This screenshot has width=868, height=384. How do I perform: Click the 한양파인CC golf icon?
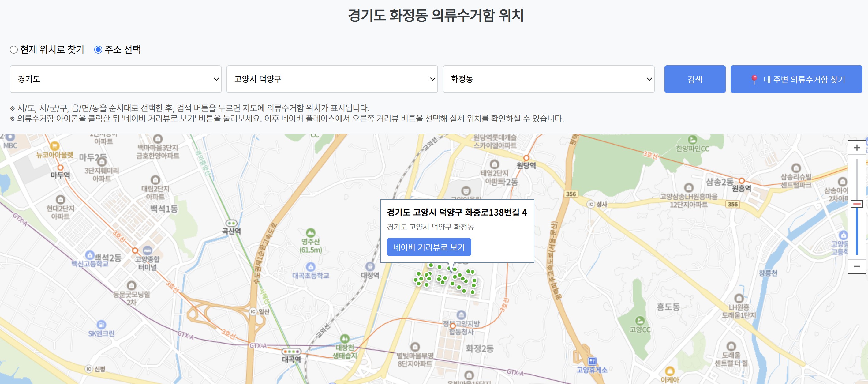(692, 140)
